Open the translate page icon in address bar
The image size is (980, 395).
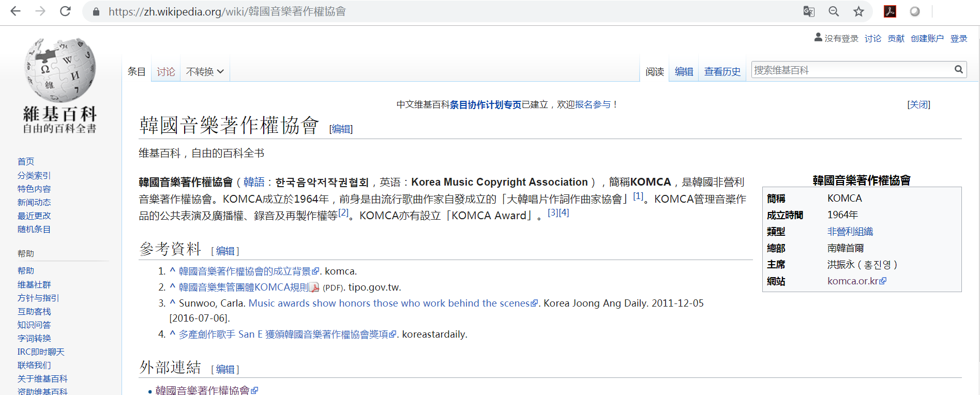coord(809,11)
